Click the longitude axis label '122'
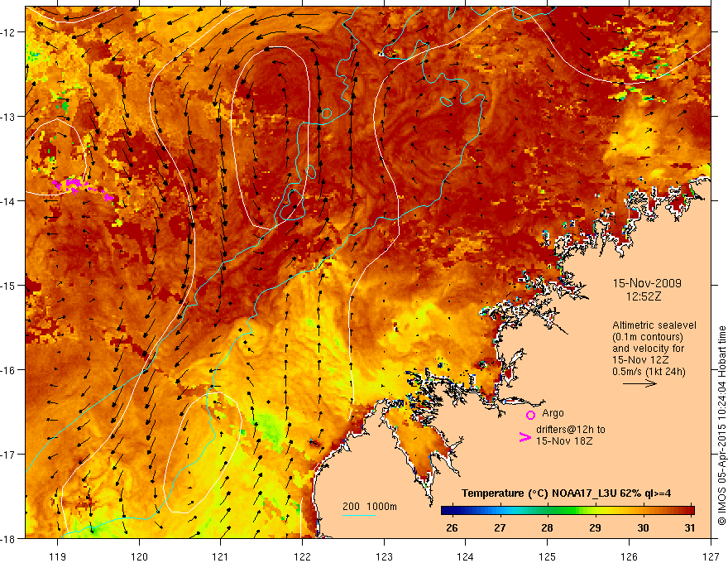Image resolution: width=728 pixels, height=563 pixels. [302, 556]
